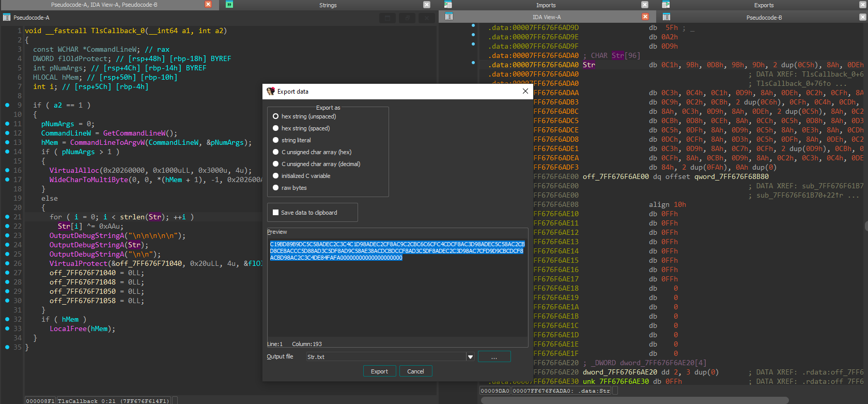Enable Save data to clipboard checkbox
This screenshot has width=868, height=404.
[x=276, y=213]
